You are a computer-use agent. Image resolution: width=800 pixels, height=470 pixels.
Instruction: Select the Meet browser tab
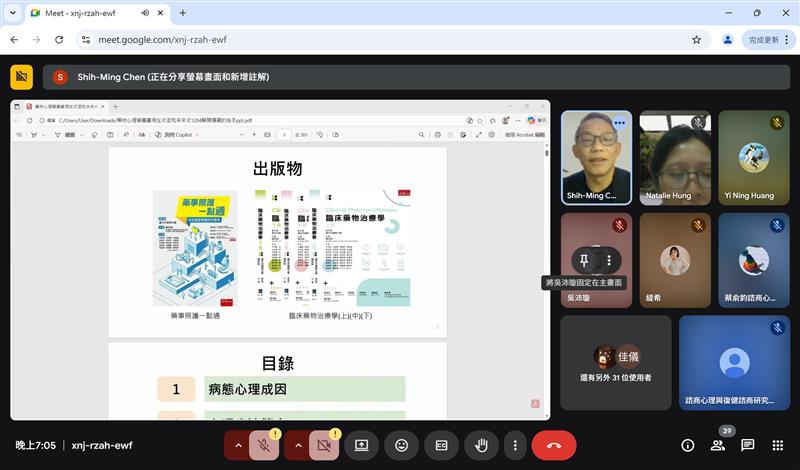pos(85,13)
